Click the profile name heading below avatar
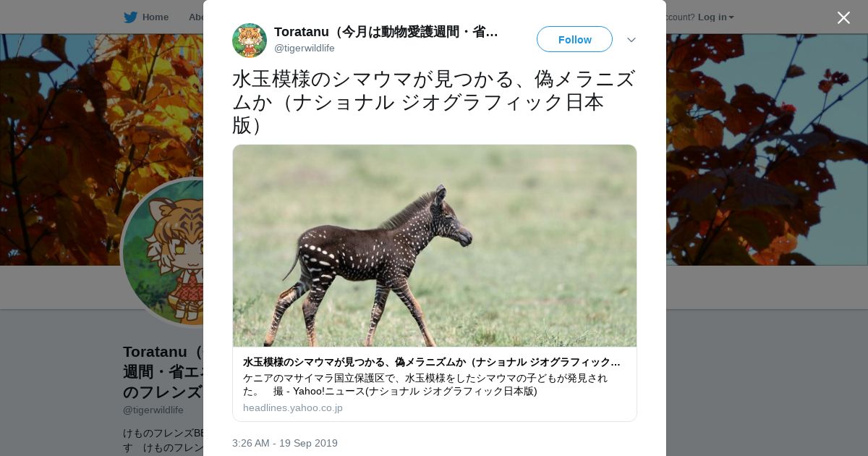Screen dimensions: 868x456 [x=163, y=372]
